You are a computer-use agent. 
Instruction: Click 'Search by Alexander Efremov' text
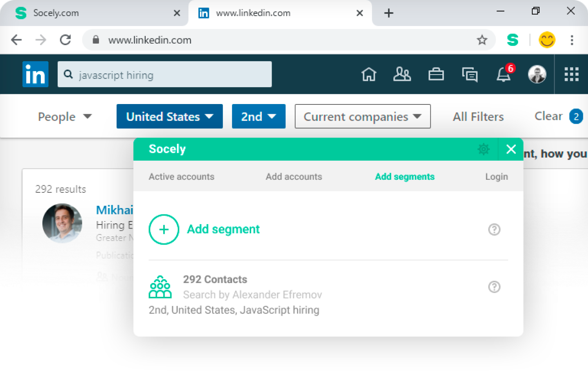[252, 295]
